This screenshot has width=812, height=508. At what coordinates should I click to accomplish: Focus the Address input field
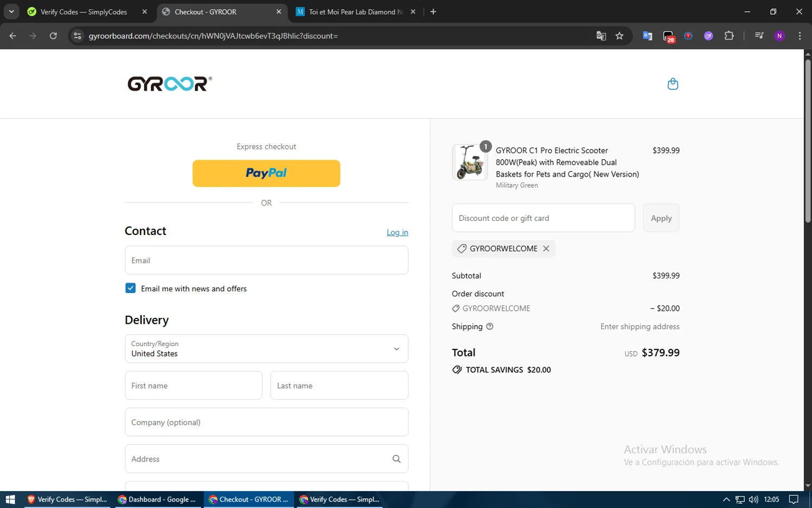pyautogui.click(x=266, y=459)
